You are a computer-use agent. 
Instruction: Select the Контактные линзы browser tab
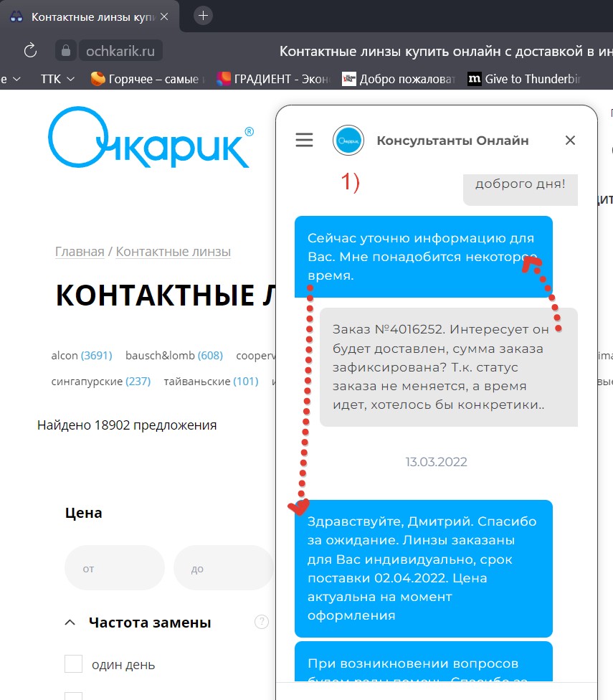point(89,16)
